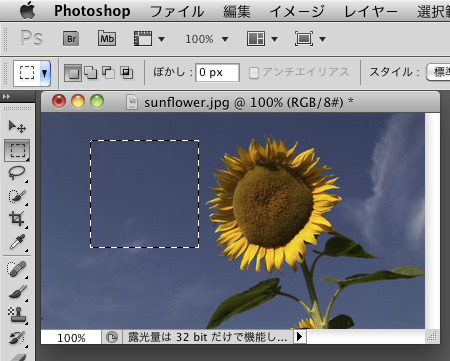450x361 pixels.
Task: Select the Eyedropper tool
Action: (x=17, y=242)
